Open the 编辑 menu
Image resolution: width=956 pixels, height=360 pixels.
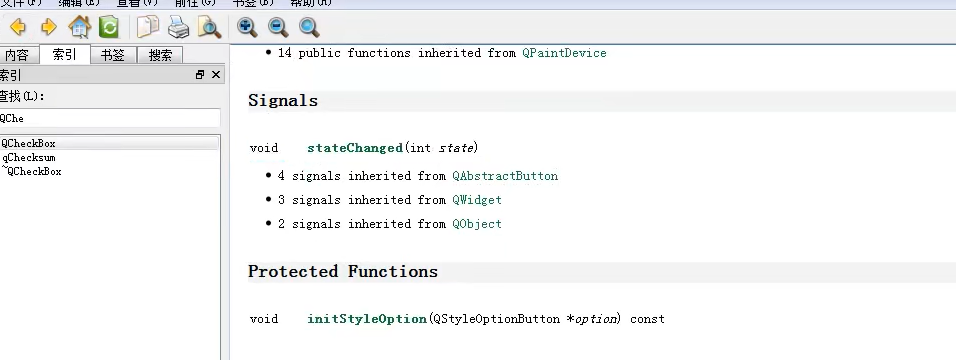click(79, 3)
